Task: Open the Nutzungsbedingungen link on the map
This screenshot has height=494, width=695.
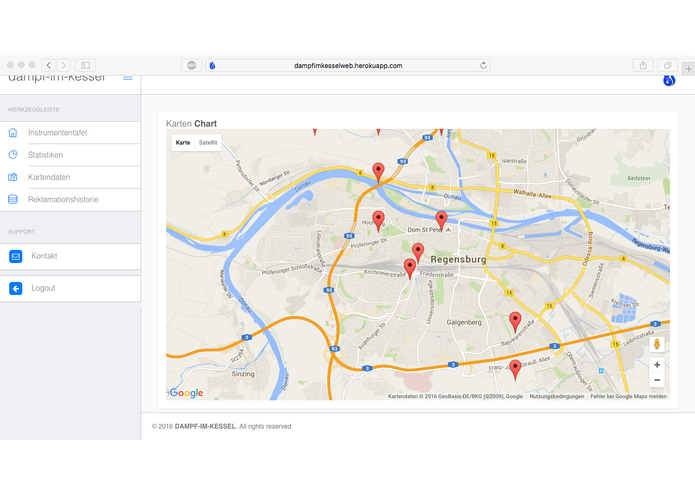Action: (557, 397)
